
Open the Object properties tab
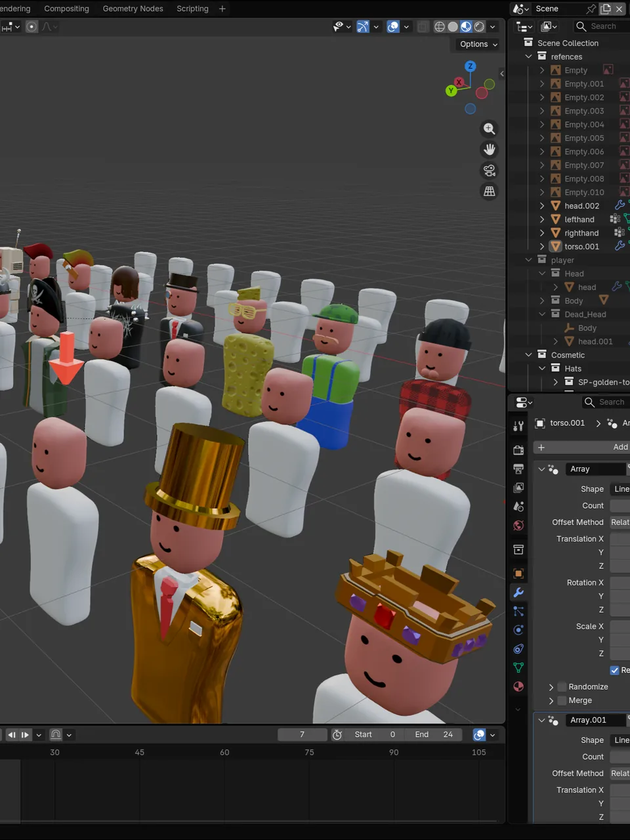pos(518,573)
